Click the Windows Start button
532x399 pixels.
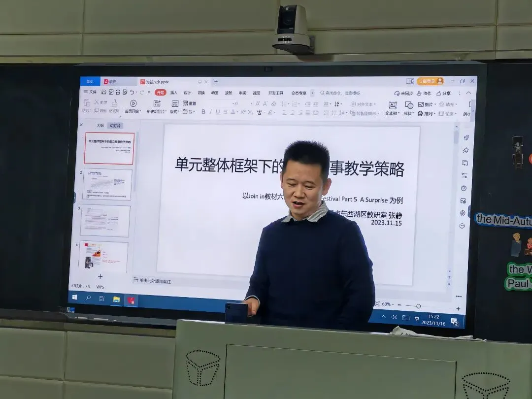(x=75, y=298)
